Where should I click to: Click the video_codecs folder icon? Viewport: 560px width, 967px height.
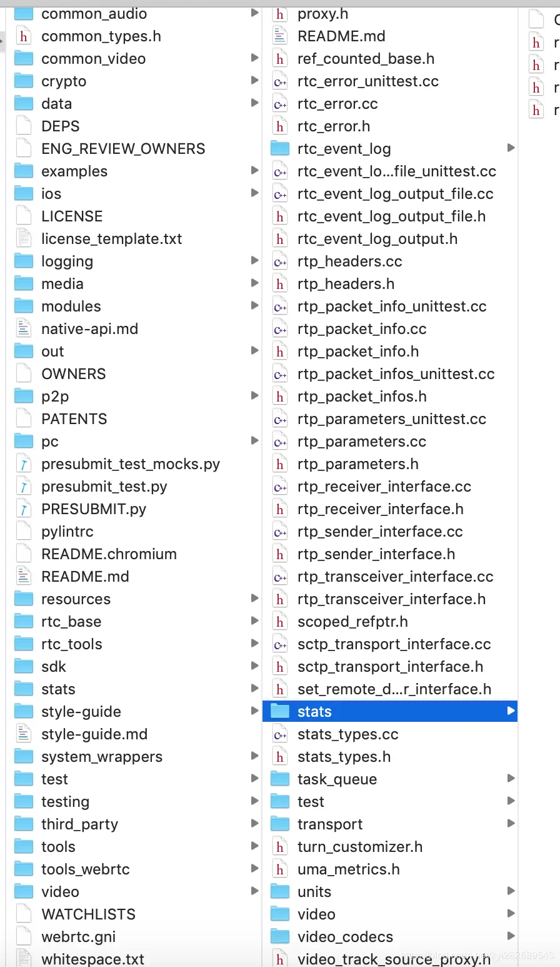pyautogui.click(x=280, y=937)
